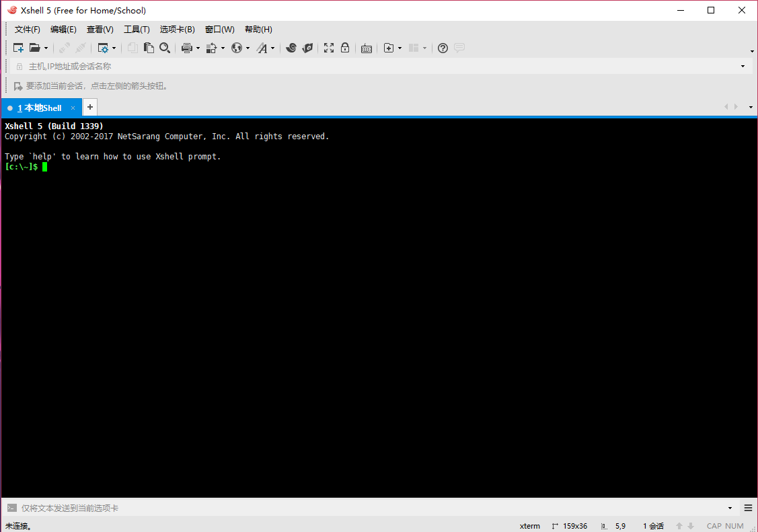Close the 本地Shell tab
This screenshot has height=532, width=758.
point(73,108)
